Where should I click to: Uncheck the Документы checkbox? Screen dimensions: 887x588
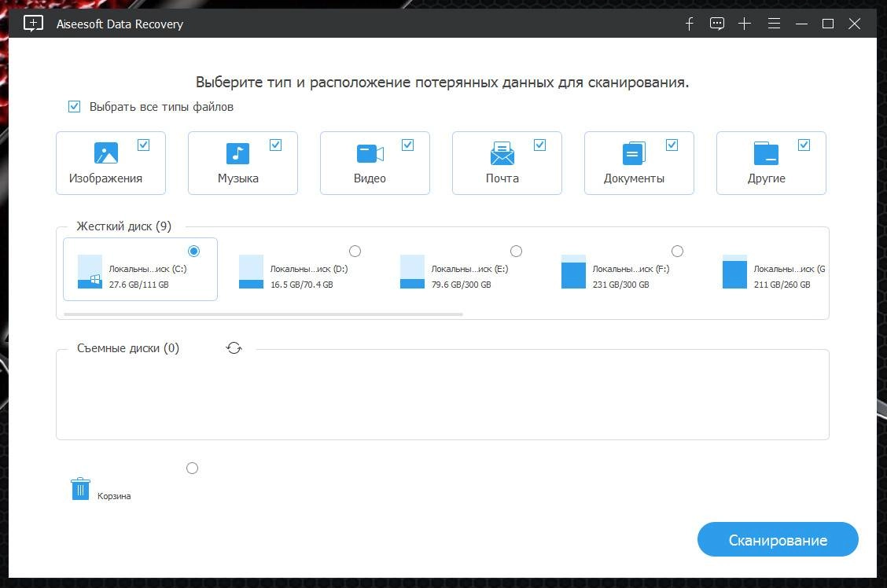(x=672, y=145)
